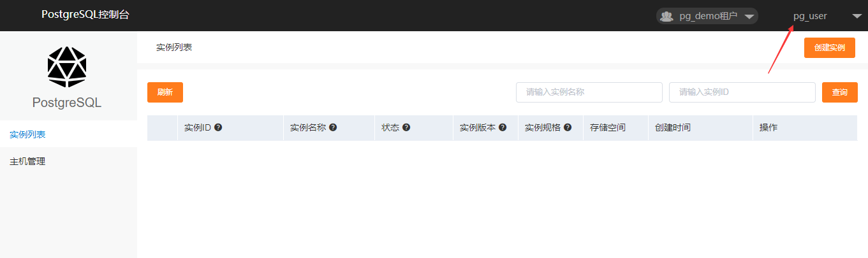Open 主机管理 in the sidebar
Image resolution: width=868 pixels, height=258 pixels.
click(27, 161)
